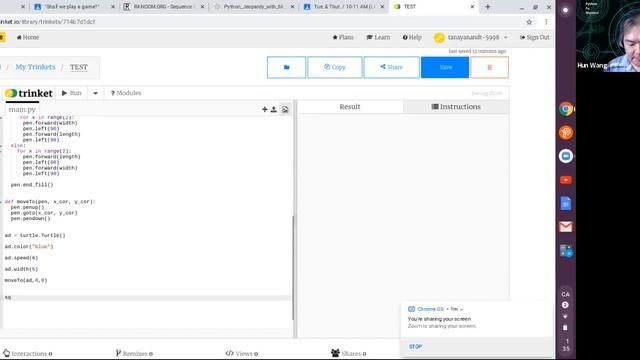The width and height of the screenshot is (640, 360).
Task: Save the trinket
Action: (x=445, y=67)
